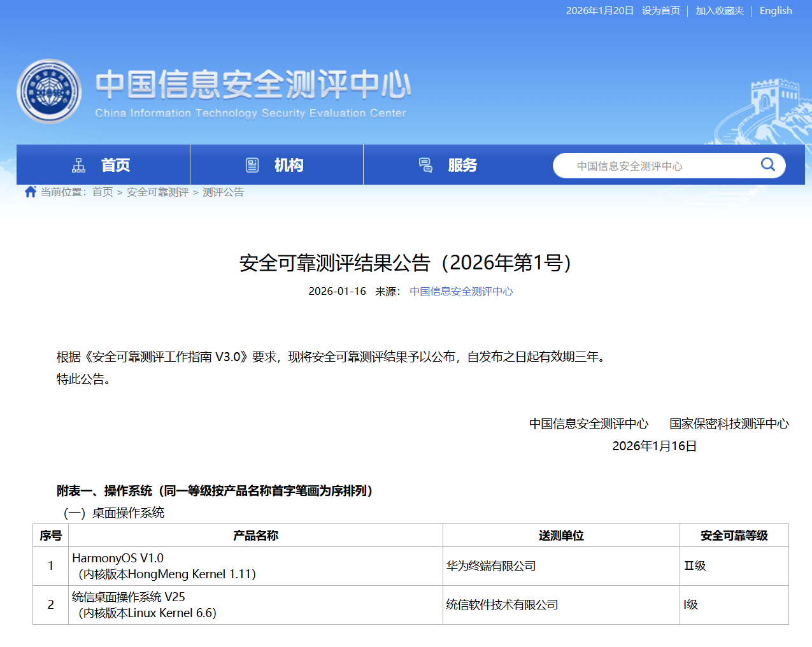Select the 统信桌面操作系统 V25 table cell

tap(129, 597)
